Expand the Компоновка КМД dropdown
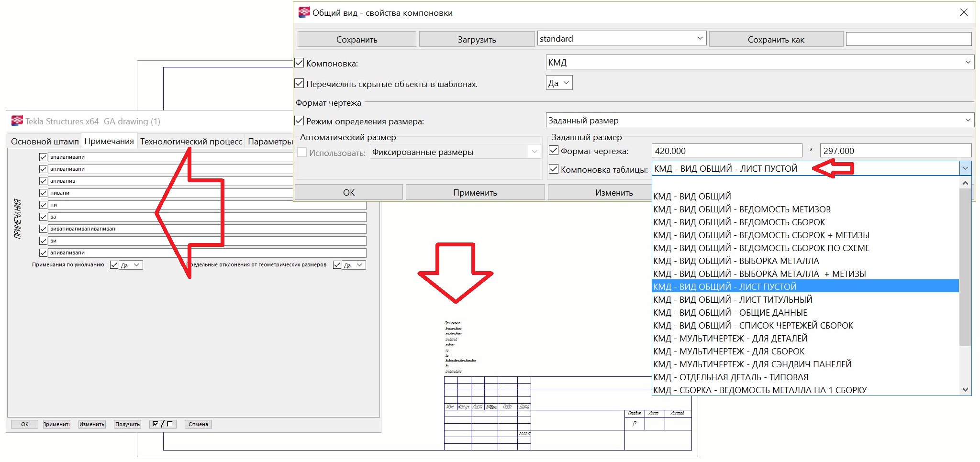This screenshot has height=462, width=980. coord(968,62)
